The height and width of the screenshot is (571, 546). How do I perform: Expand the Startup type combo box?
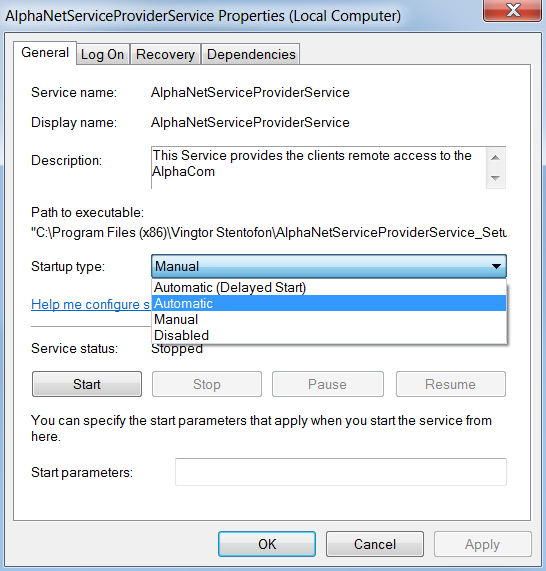coord(329,266)
